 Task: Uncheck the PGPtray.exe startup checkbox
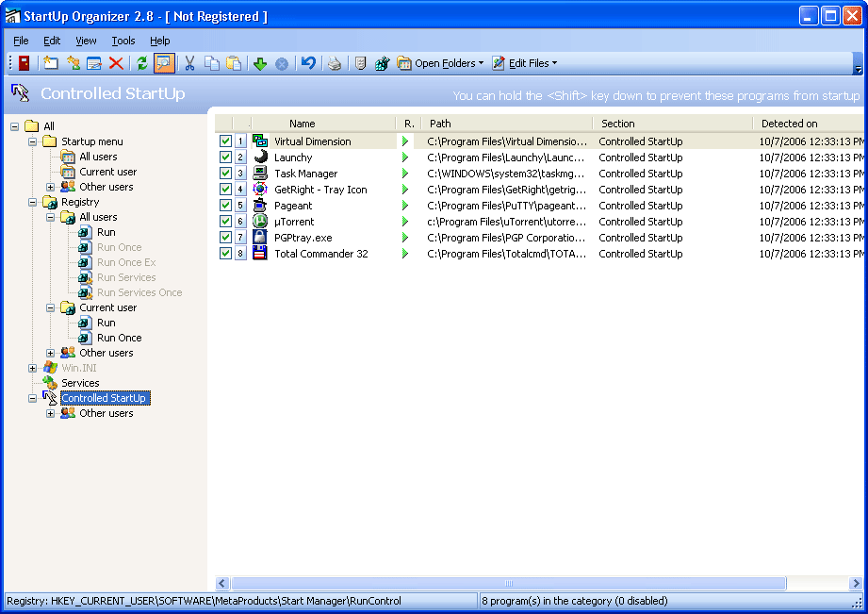click(x=225, y=237)
